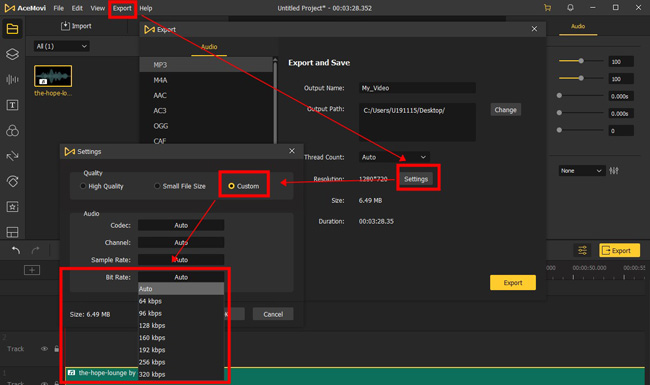This screenshot has height=385, width=650.
Task: Click the Redo arrow icon
Action: (36, 250)
